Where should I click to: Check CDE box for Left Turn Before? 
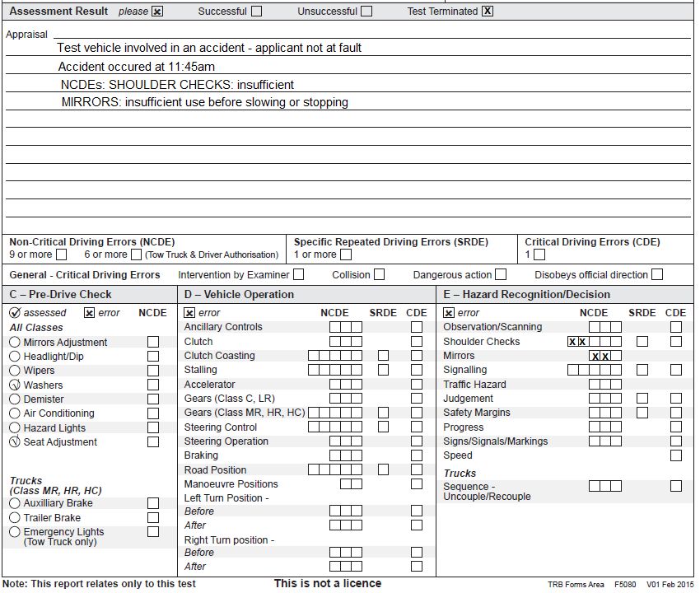coord(417,511)
